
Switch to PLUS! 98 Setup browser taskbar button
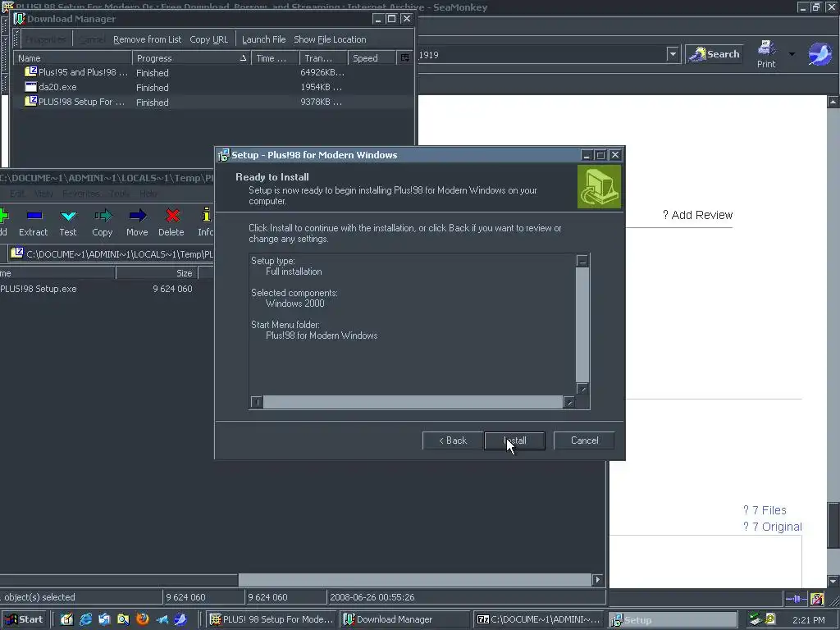272,619
